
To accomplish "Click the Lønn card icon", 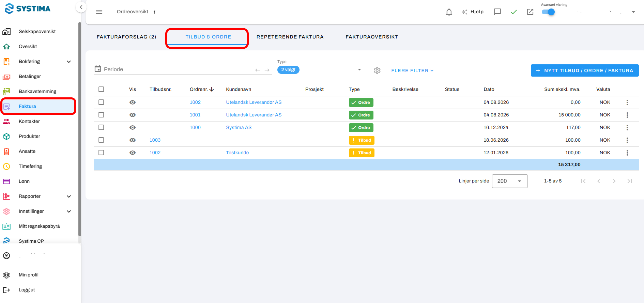I will click(6, 181).
